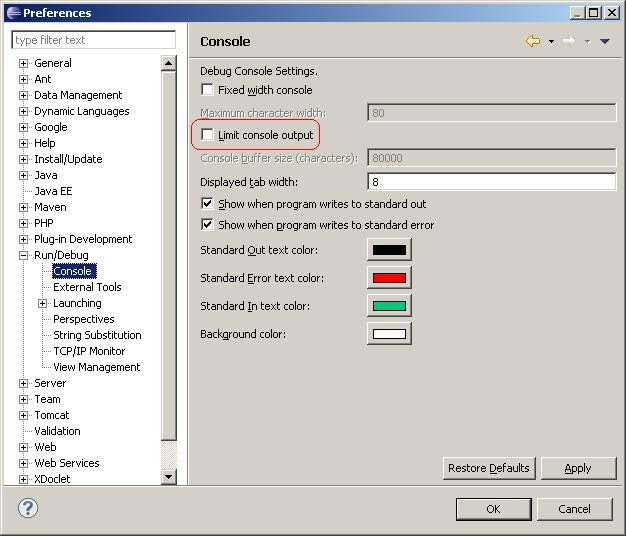This screenshot has width=626, height=536.
Task: Select the Help tree item
Action: [45, 143]
